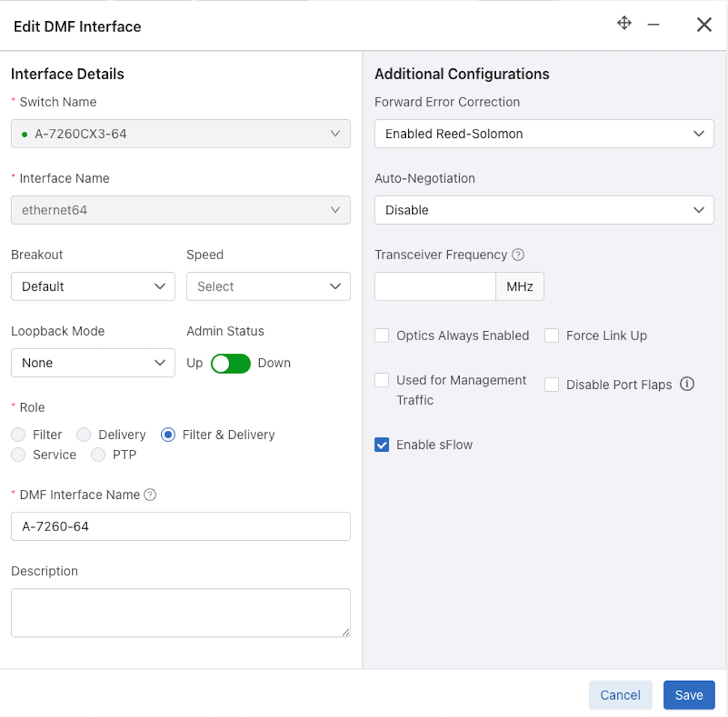Open the Forward Error Correction dropdown

pos(544,134)
